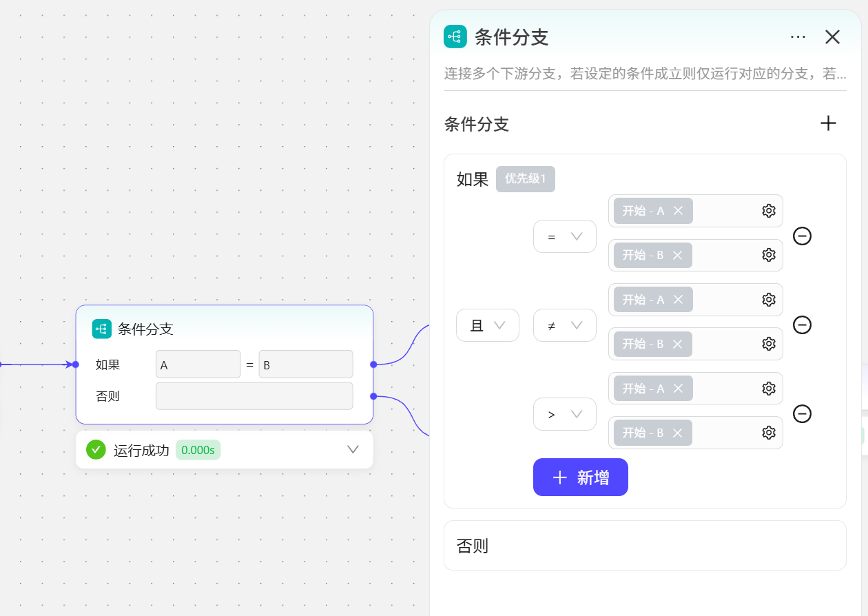Select the 否则 branch section
Viewport: 868px width, 616px height.
click(644, 546)
